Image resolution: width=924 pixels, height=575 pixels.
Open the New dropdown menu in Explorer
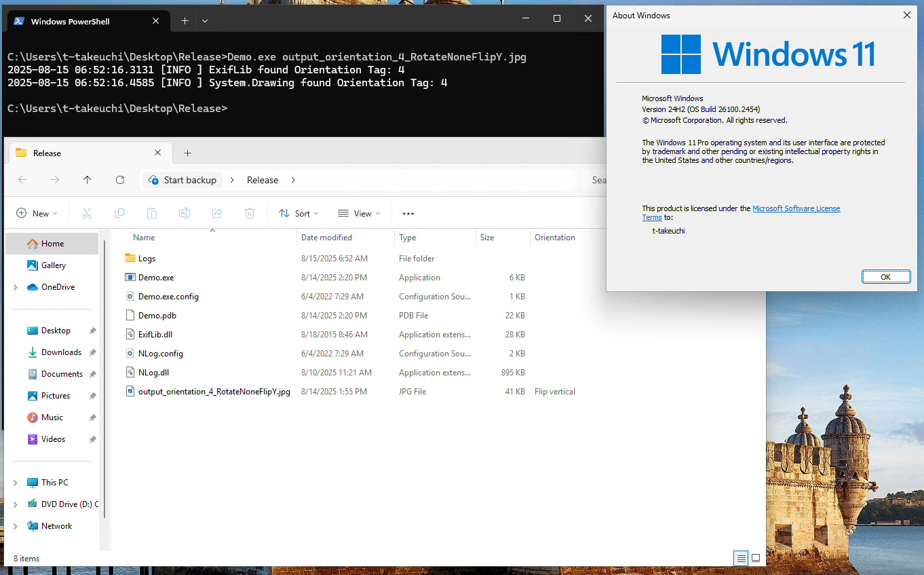(37, 213)
